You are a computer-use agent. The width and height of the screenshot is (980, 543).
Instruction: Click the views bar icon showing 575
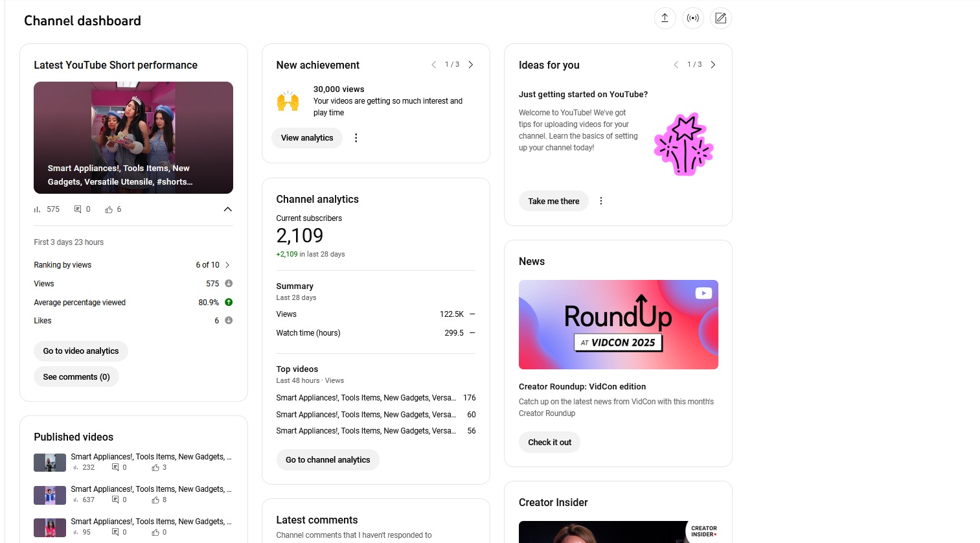click(38, 210)
